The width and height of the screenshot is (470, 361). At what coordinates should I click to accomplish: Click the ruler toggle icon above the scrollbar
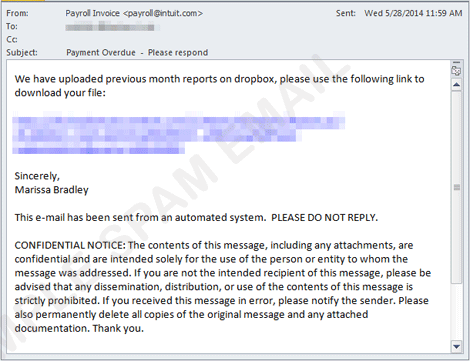click(456, 71)
